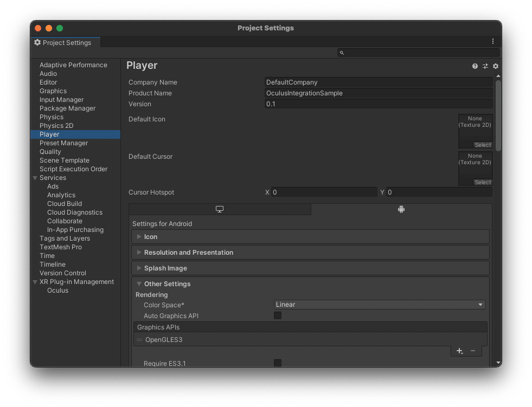The height and width of the screenshot is (407, 532).
Task: Enable the Require ES3.1 checkbox
Action: tap(278, 363)
